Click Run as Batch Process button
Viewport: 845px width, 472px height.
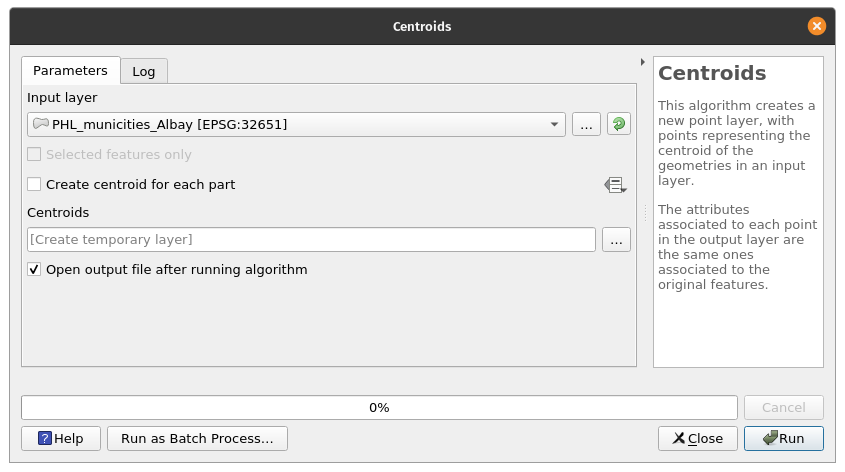[x=198, y=438]
